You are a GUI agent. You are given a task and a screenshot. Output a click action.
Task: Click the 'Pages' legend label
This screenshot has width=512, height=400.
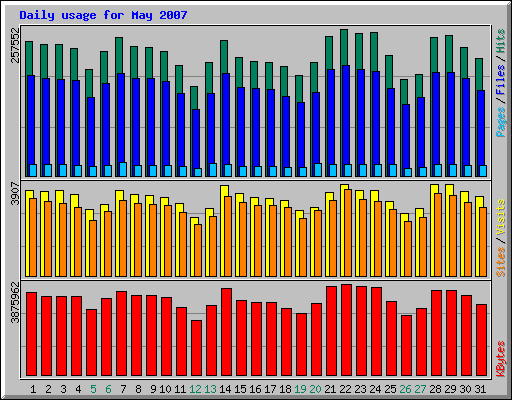pyautogui.click(x=501, y=122)
